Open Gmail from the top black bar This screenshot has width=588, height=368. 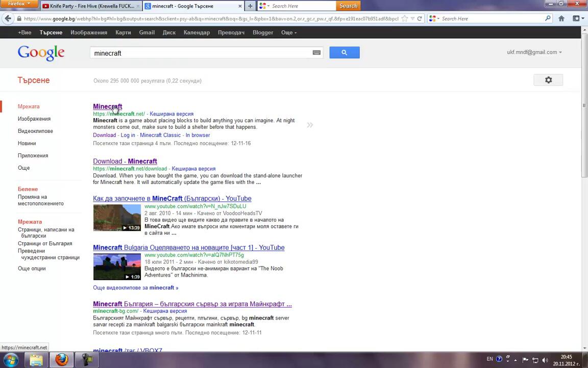coord(146,32)
